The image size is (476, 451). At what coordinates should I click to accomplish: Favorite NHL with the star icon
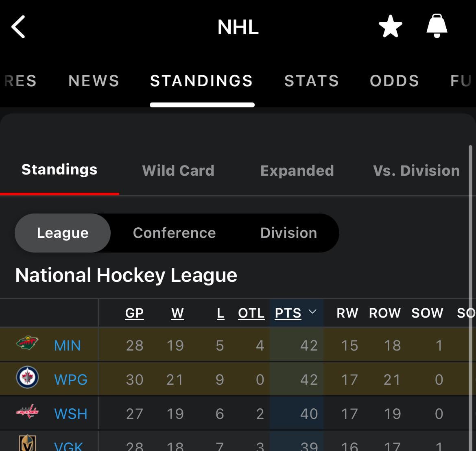tap(390, 27)
